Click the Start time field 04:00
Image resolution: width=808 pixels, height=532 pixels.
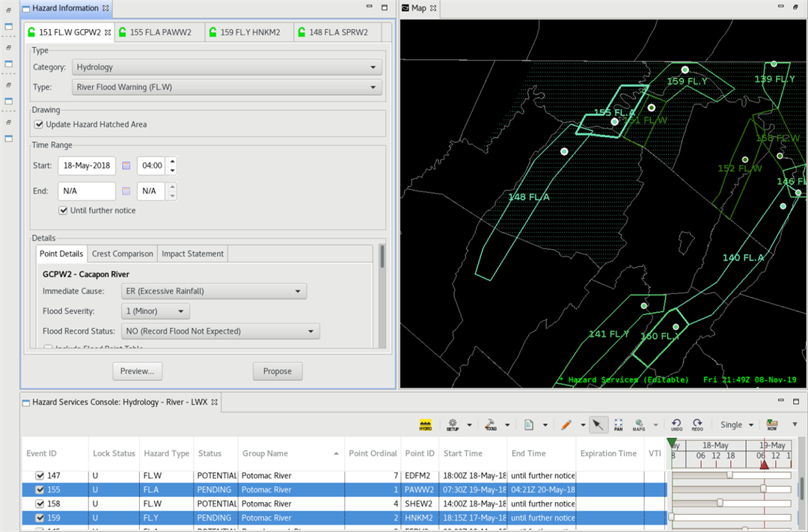pyautogui.click(x=152, y=165)
